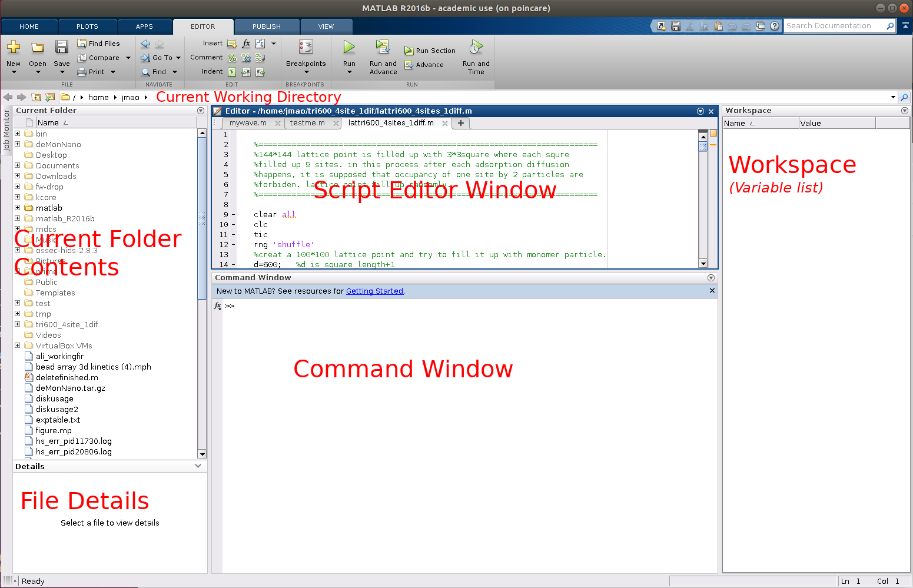The width and height of the screenshot is (913, 588).
Task: Comment selected code with percent icon
Action: (x=232, y=58)
